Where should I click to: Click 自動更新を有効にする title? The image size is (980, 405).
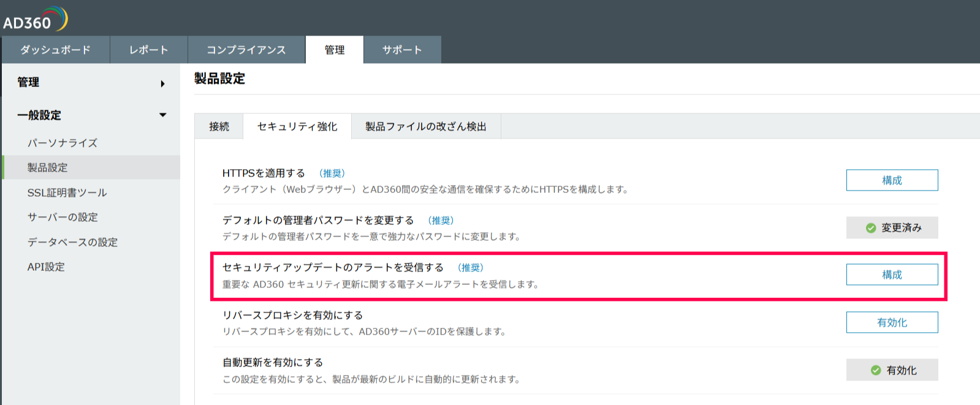pos(272,362)
